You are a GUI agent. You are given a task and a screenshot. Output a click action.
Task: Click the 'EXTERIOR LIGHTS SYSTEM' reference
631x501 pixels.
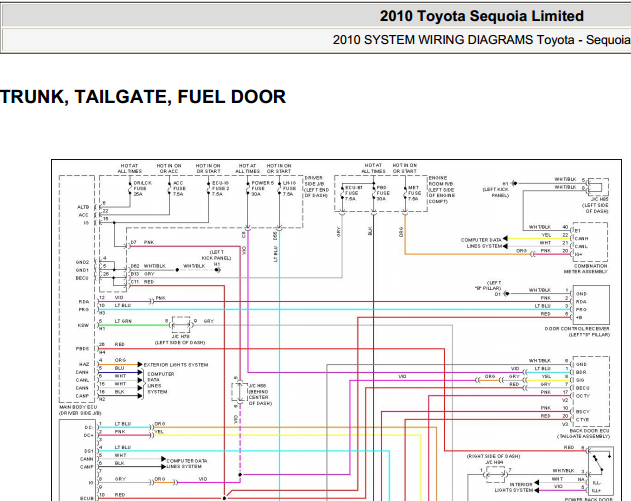coord(176,365)
